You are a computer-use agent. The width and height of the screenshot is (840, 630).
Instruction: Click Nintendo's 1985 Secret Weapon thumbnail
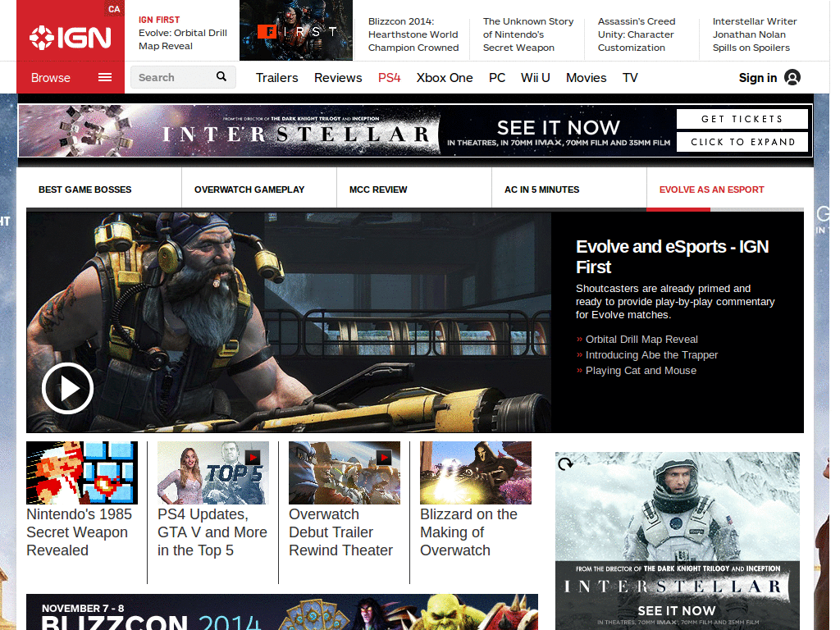(82, 472)
